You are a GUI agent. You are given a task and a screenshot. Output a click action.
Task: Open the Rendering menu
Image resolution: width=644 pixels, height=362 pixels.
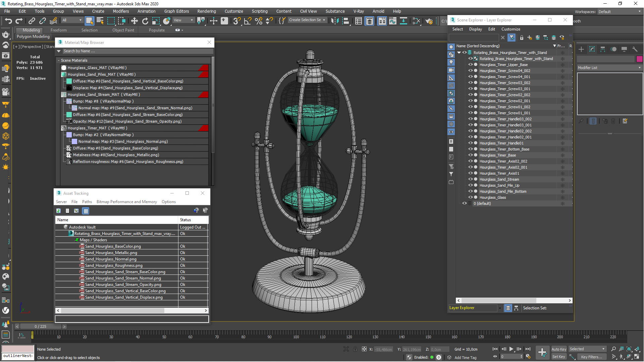pyautogui.click(x=206, y=11)
